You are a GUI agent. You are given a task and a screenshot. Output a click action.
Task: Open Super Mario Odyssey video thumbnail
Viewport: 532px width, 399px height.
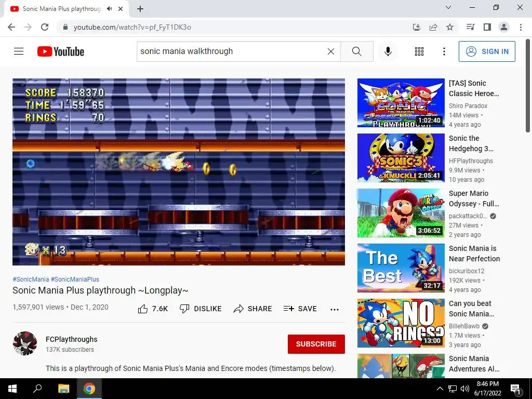point(401,212)
